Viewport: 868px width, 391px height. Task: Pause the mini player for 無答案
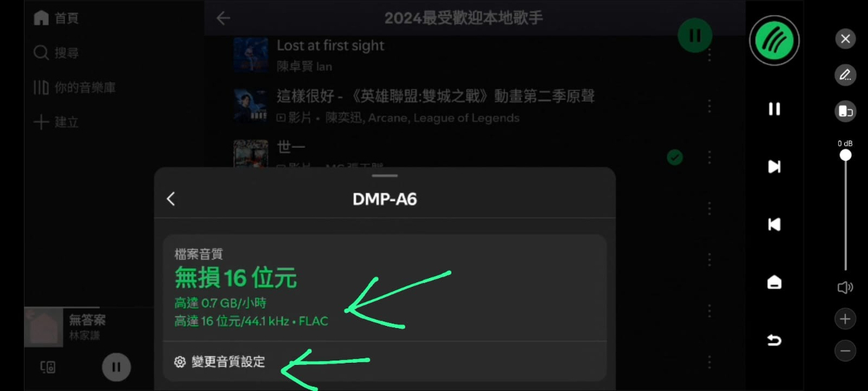click(116, 367)
